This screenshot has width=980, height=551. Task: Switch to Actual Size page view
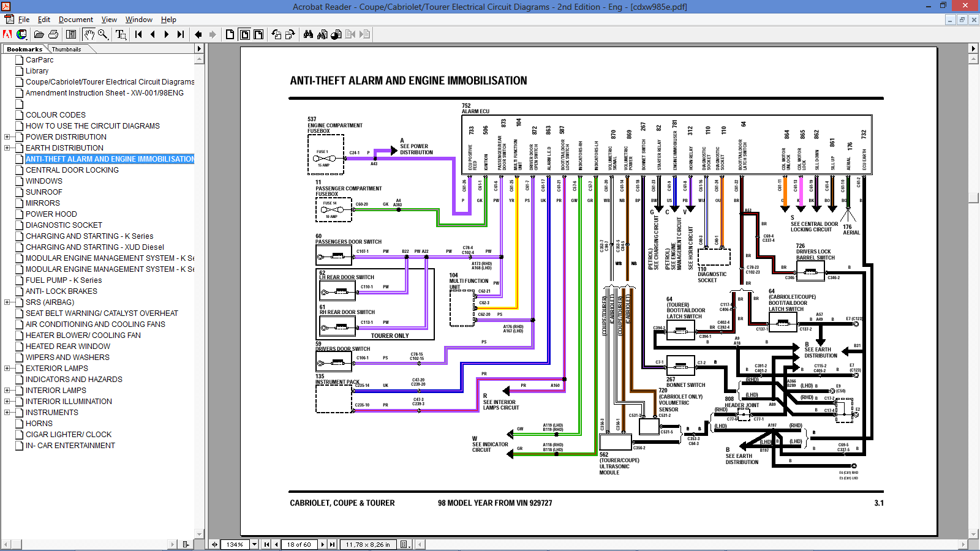click(x=230, y=34)
